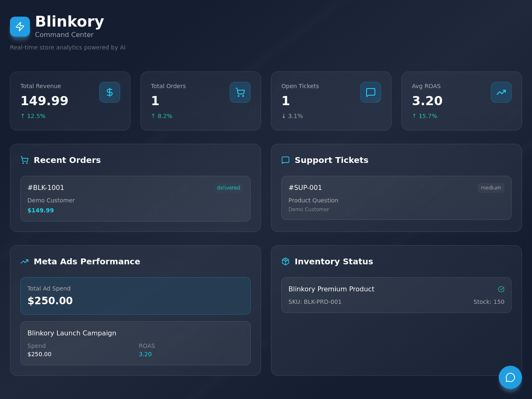This screenshot has width=532, height=399.
Task: Click the trend icon beside Meta Ads Performance
Action: 25,261
